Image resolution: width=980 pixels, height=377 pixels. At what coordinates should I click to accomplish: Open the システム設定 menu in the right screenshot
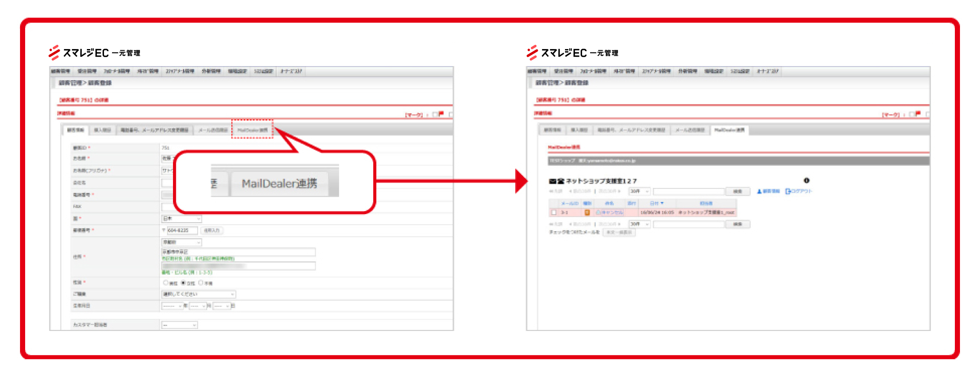click(740, 71)
